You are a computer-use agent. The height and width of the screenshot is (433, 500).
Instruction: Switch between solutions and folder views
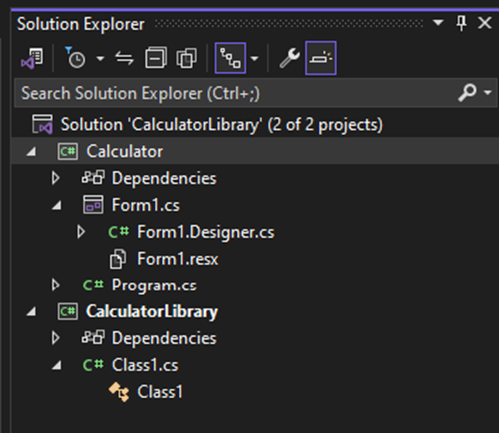[32, 58]
